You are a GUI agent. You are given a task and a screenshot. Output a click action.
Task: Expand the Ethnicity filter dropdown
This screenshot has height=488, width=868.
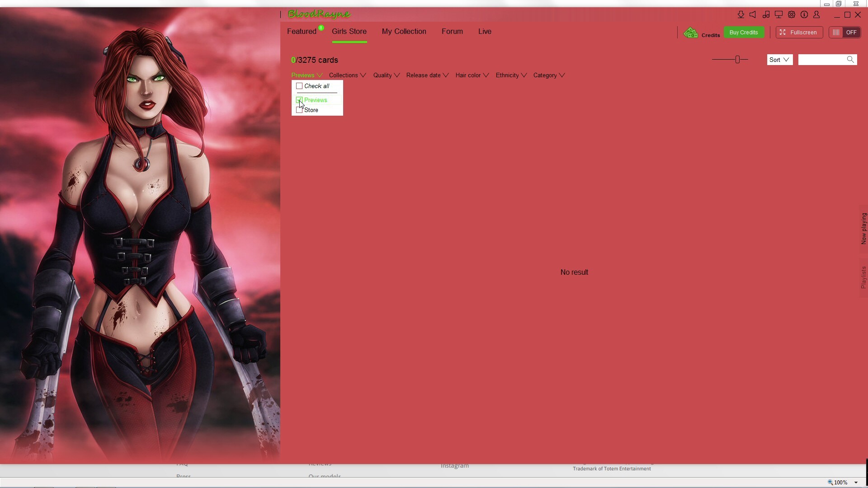coord(511,75)
